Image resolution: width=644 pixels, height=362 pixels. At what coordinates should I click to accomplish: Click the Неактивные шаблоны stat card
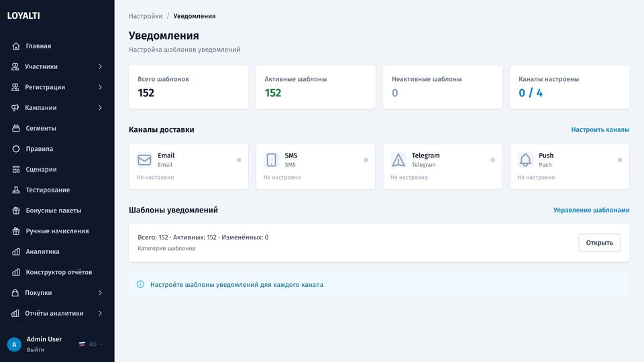[x=442, y=87]
